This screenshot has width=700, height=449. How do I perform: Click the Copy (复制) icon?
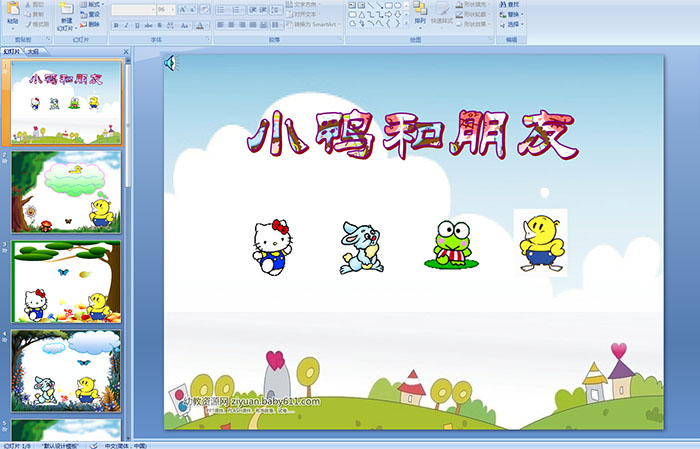click(x=28, y=14)
